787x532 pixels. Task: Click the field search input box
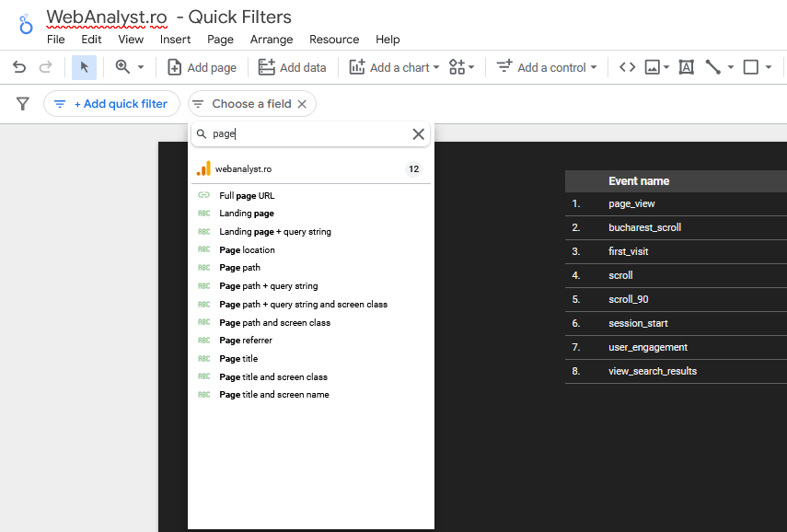pyautogui.click(x=310, y=134)
